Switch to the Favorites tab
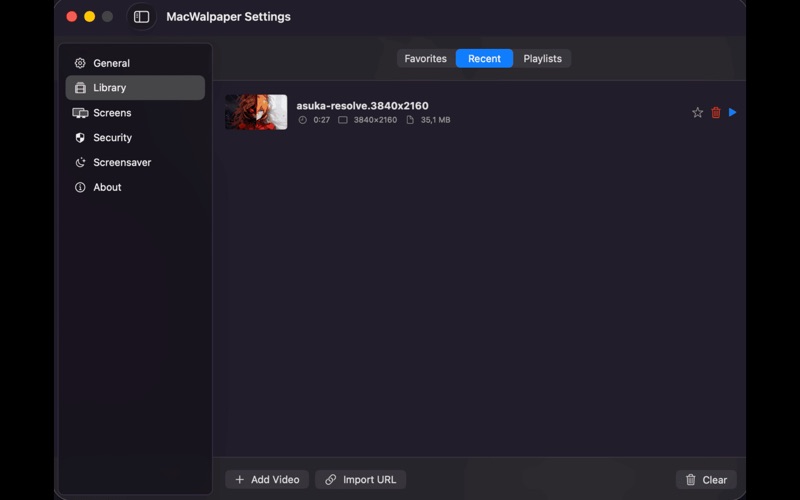This screenshot has width=800, height=500. click(426, 59)
